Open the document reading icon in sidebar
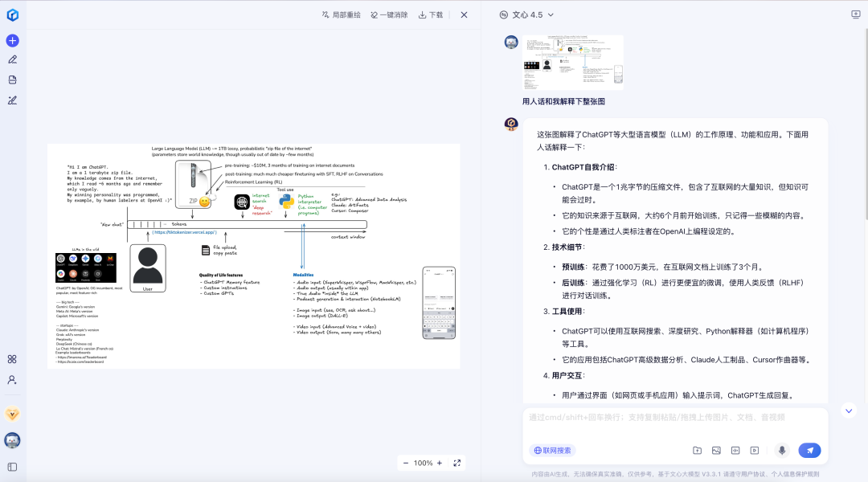The width and height of the screenshot is (868, 482). point(12,80)
